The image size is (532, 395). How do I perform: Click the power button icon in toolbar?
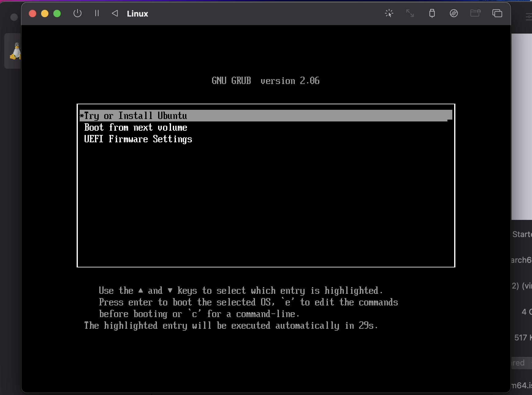78,13
